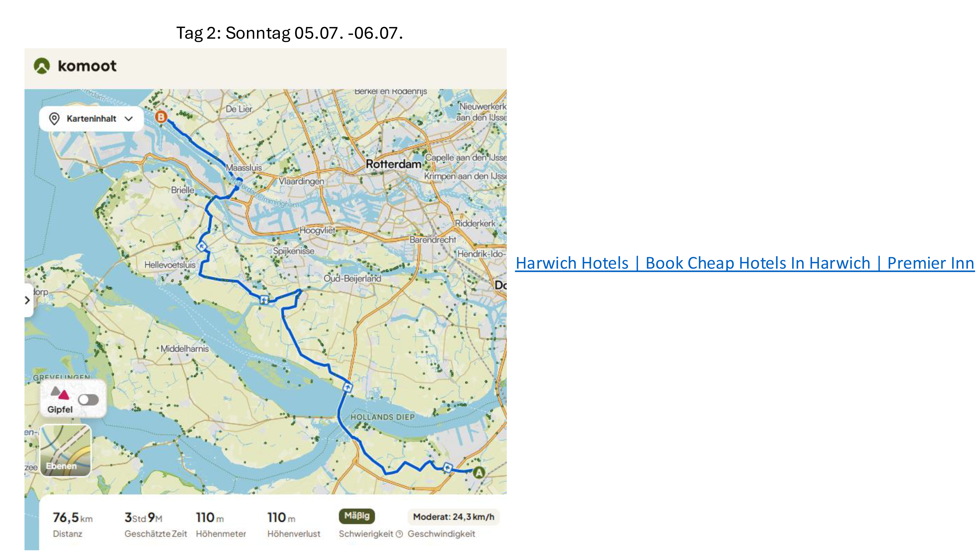Expand the side panel with the chevron arrow
Screen dimensions: 980x551
27,300
